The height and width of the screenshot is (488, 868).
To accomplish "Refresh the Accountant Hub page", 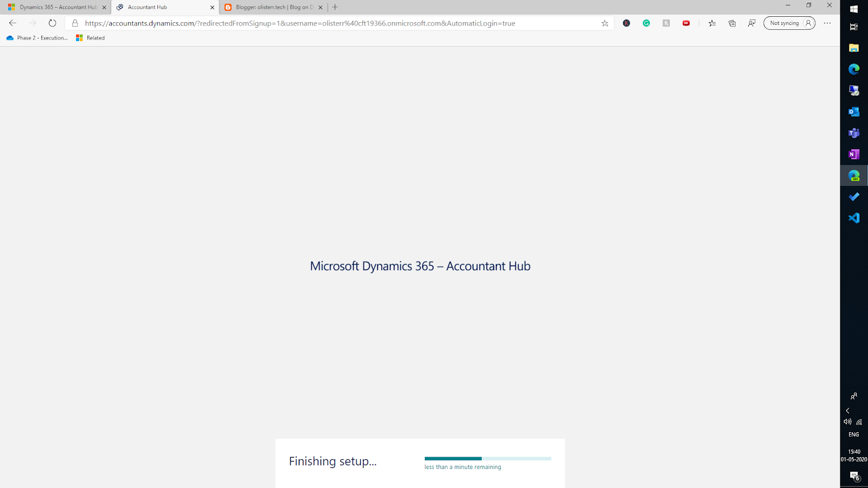I will (52, 23).
